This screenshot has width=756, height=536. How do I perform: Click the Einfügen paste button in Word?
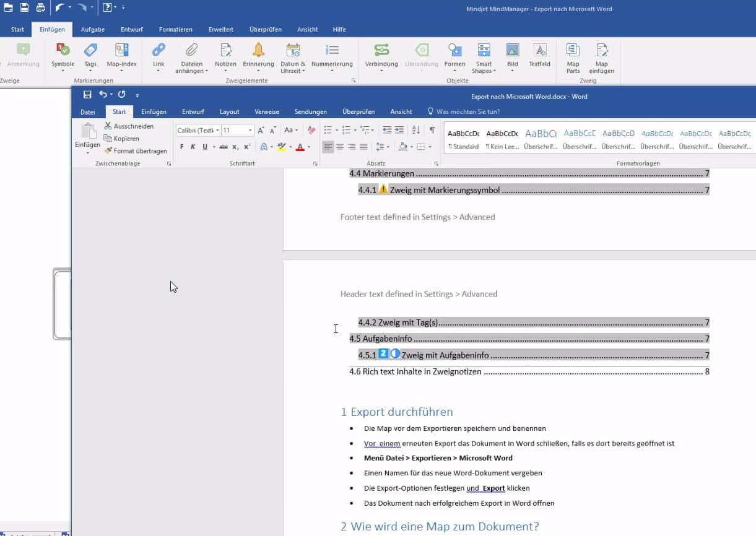pos(87,138)
